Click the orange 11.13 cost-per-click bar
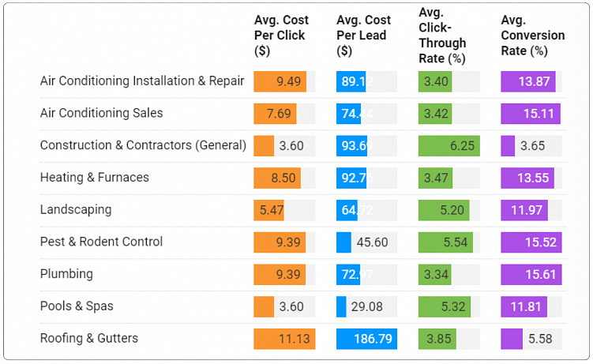The height and width of the screenshot is (364, 593). click(x=284, y=339)
